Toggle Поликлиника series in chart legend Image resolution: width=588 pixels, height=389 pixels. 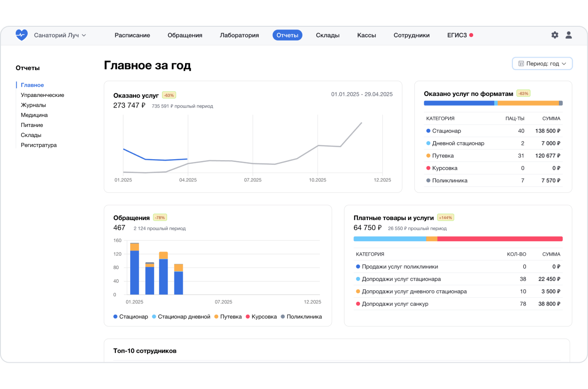301,317
